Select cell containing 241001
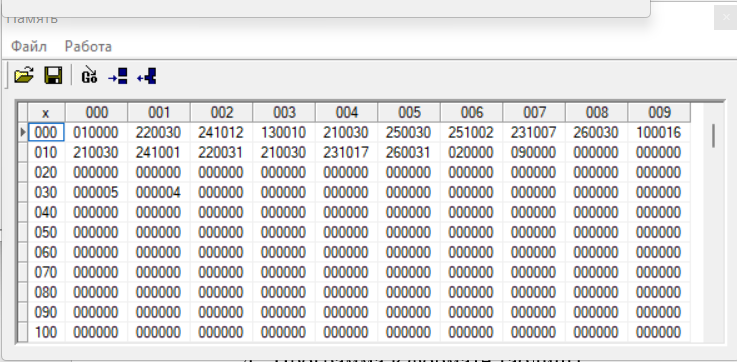Screen dimensions: 737x362 [158, 152]
